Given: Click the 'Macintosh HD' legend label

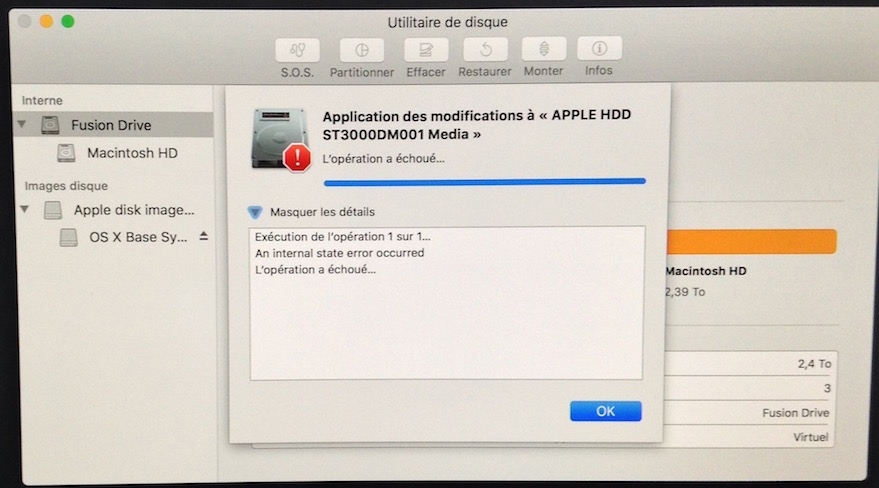Looking at the screenshot, I should point(706,271).
